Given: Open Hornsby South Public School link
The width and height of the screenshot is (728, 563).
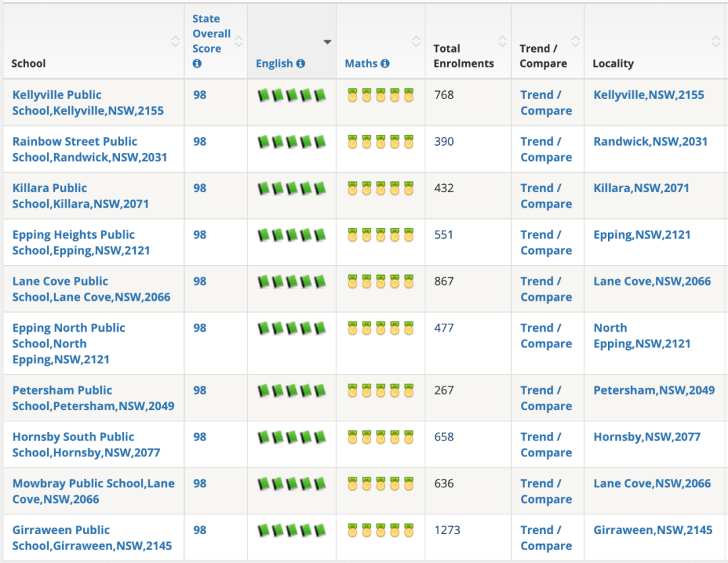Looking at the screenshot, I should pyautogui.click(x=86, y=444).
